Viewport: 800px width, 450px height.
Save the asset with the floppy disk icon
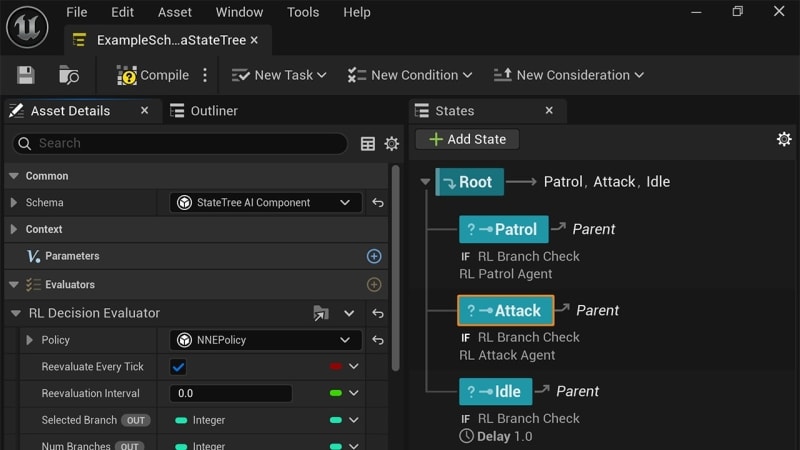point(26,75)
